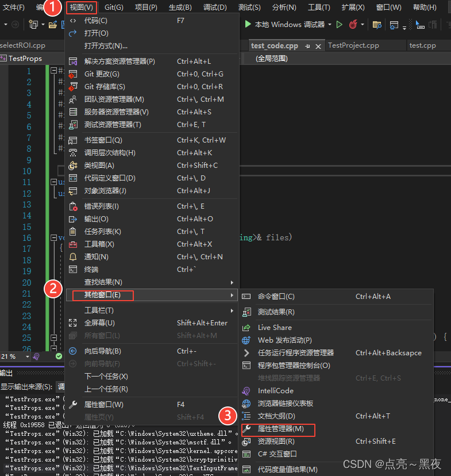Open the 项目(P) menu
Screen dimensions: 451x476
coord(146,7)
